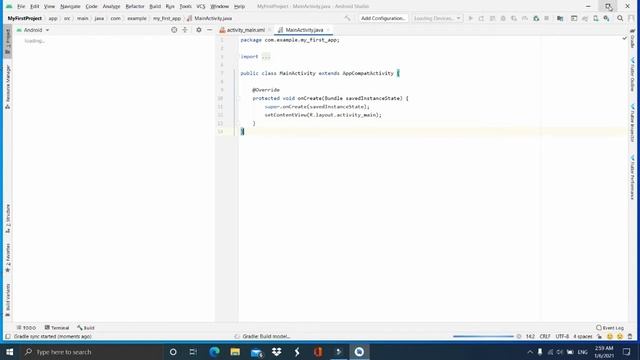
Task: Open the TODO tool window button
Action: pos(27,328)
